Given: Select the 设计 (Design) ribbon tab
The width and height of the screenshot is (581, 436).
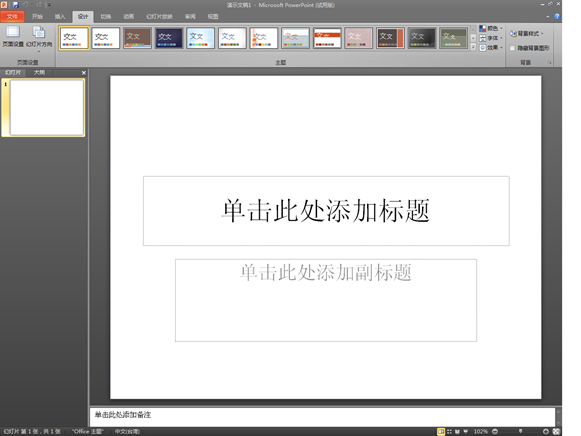Looking at the screenshot, I should pos(83,16).
